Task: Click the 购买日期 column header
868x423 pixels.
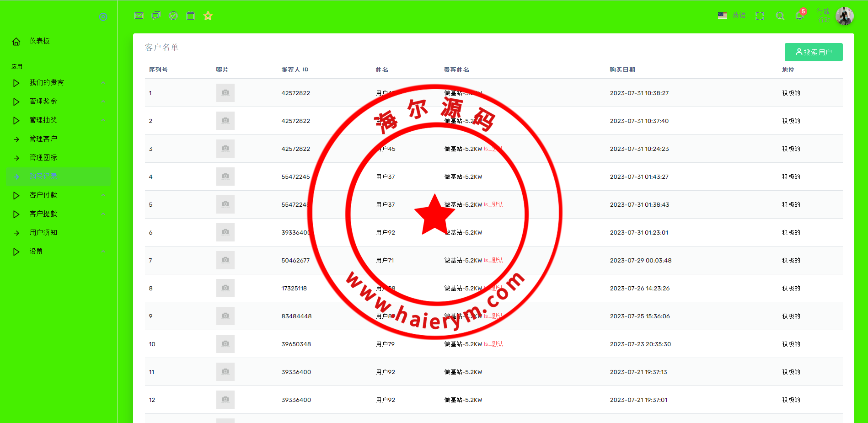Action: (622, 70)
